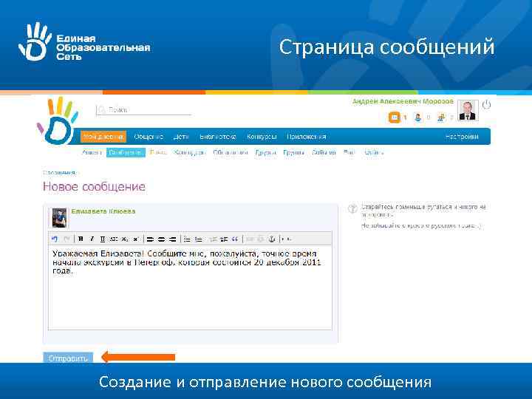Open the orange messages notification icon
The image size is (532, 399).
coord(395,117)
